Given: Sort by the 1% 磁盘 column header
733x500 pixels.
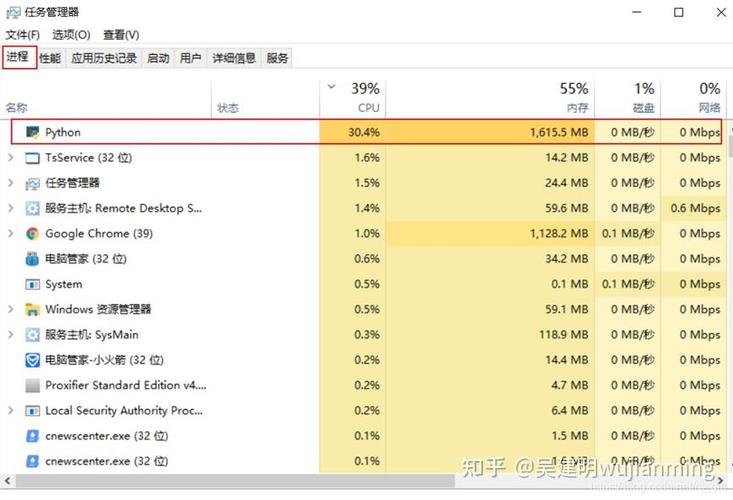Looking at the screenshot, I should click(627, 99).
